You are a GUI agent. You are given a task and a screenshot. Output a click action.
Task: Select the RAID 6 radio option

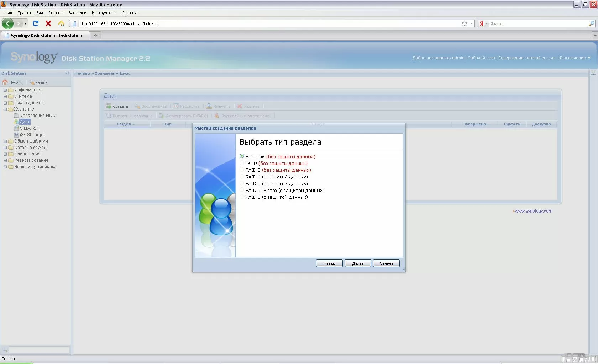[x=242, y=197]
